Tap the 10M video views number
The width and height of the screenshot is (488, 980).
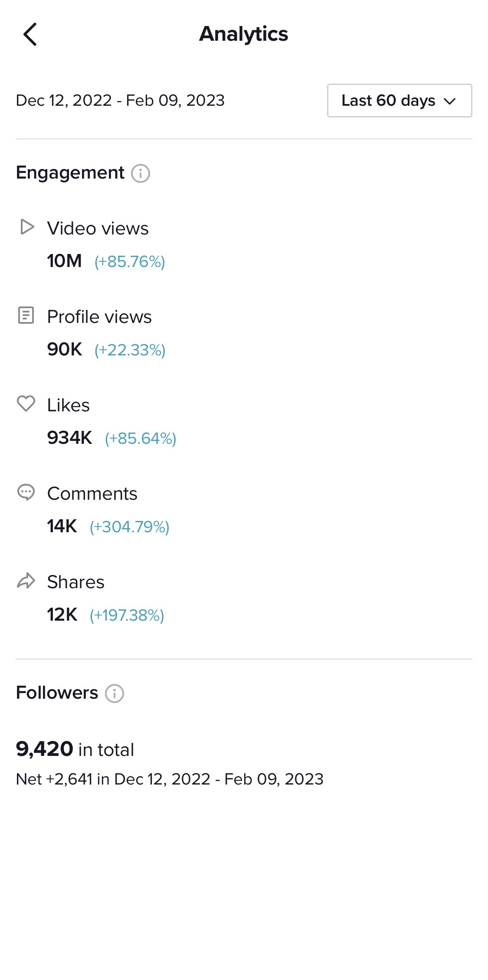[x=64, y=261]
